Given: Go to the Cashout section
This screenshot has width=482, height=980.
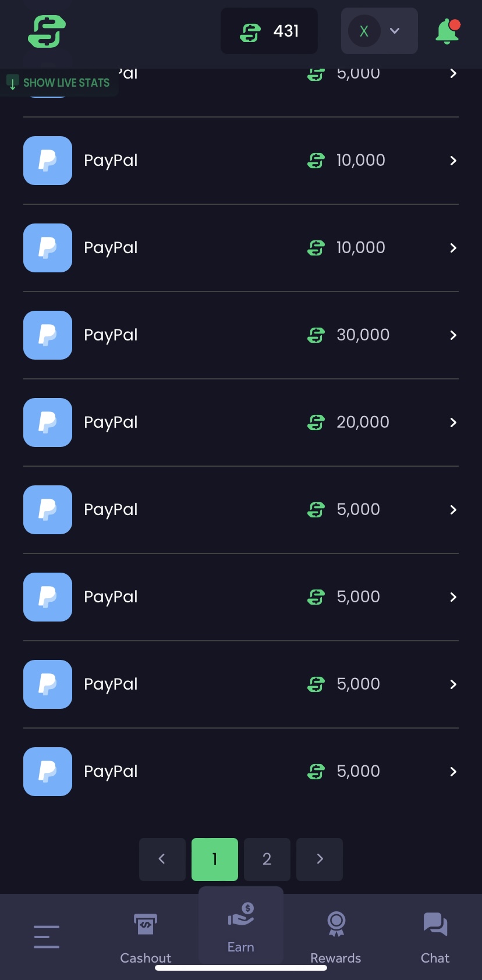Looking at the screenshot, I should click(x=146, y=936).
